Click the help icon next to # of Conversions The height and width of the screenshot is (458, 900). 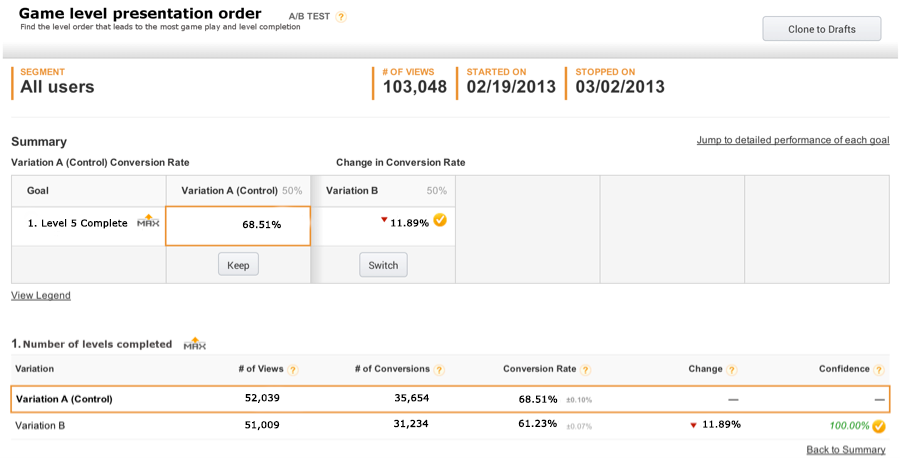439,370
